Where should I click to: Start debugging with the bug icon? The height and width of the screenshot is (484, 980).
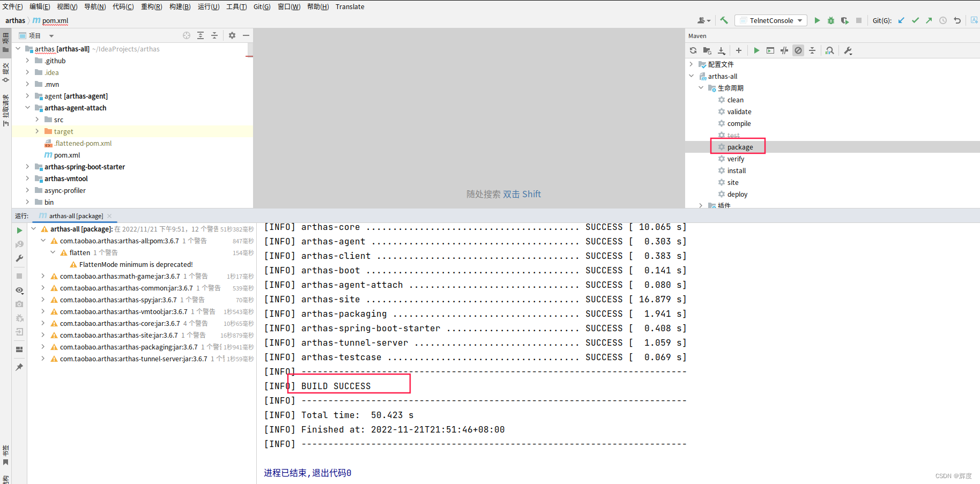point(830,20)
